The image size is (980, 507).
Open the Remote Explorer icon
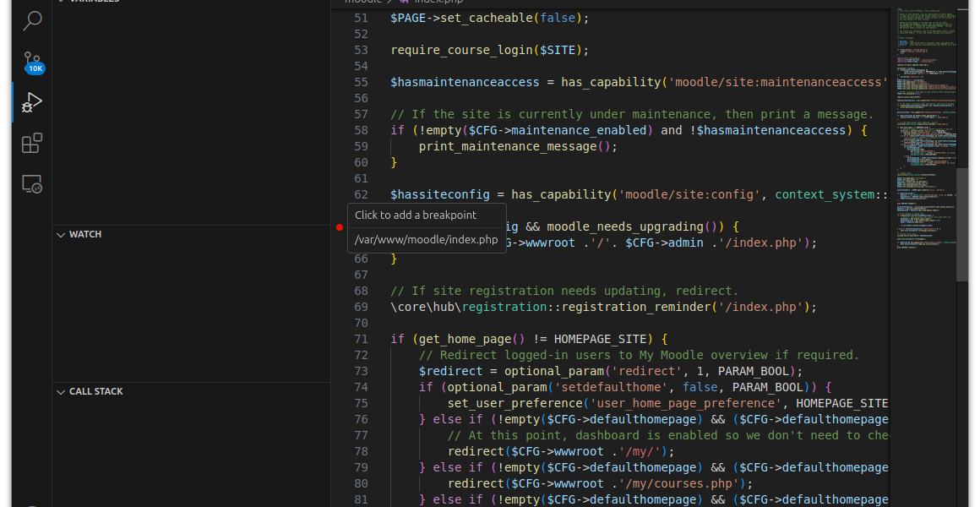32,184
